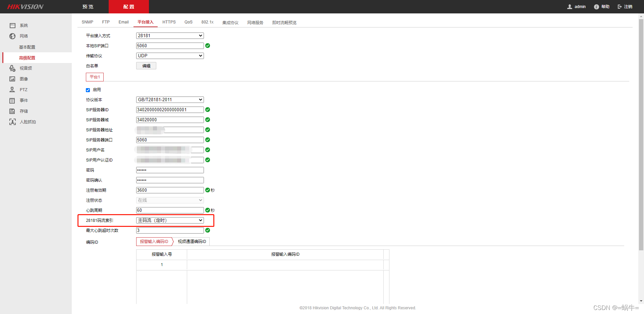The image size is (644, 314).
Task: Open the 传输协议 UDP dropdown
Action: 170,56
